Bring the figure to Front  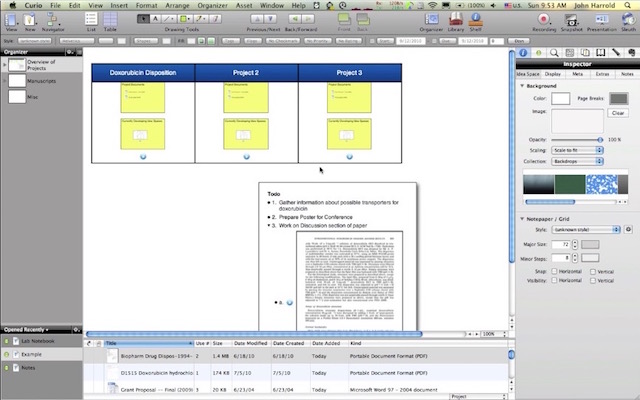pyautogui.click(x=344, y=20)
